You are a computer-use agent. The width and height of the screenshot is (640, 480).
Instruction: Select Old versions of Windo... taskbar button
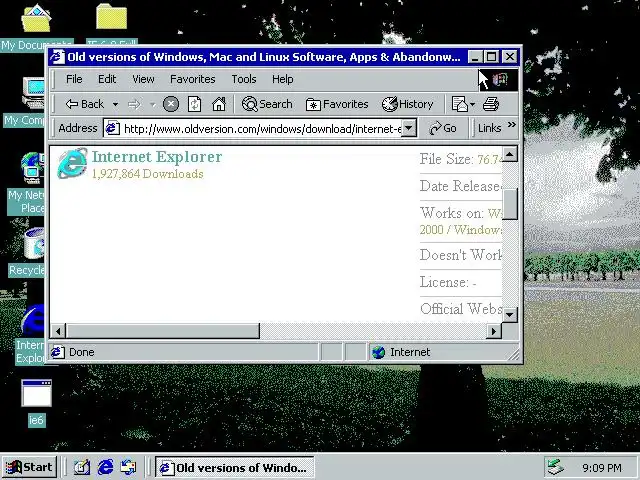[235, 467]
